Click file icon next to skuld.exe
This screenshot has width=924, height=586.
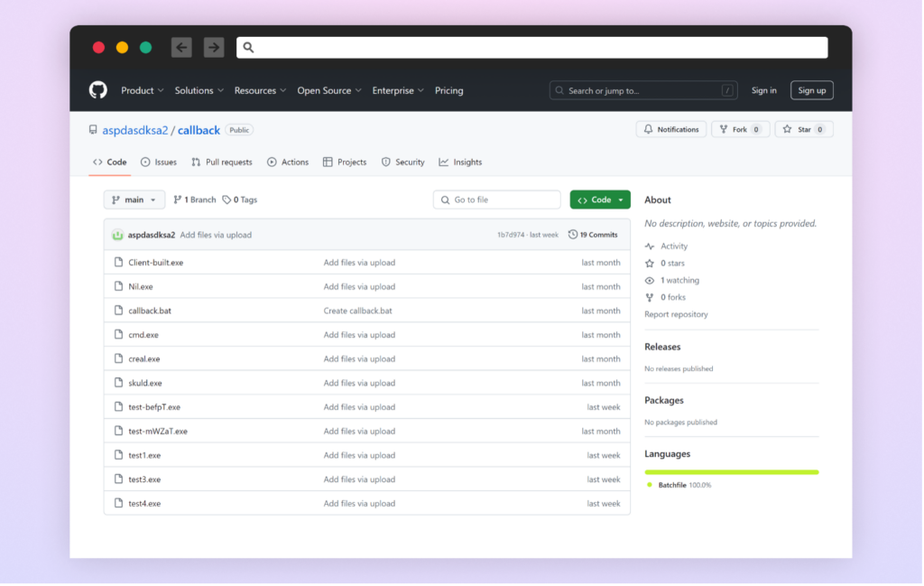[118, 383]
